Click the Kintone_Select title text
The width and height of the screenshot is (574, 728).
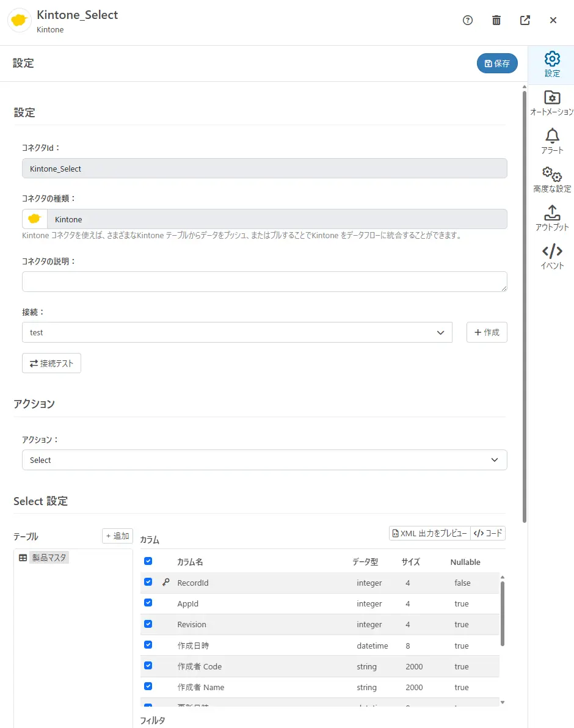point(77,15)
